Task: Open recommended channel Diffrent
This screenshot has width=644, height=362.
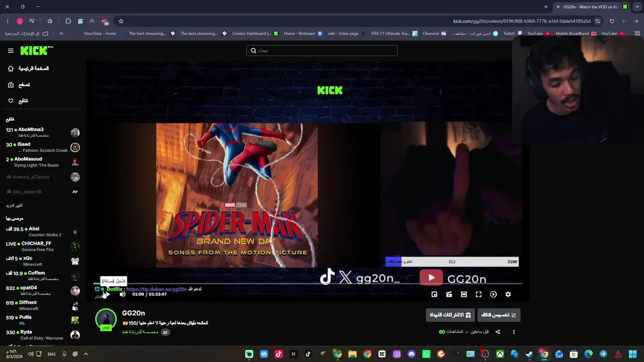Action: click(x=42, y=306)
